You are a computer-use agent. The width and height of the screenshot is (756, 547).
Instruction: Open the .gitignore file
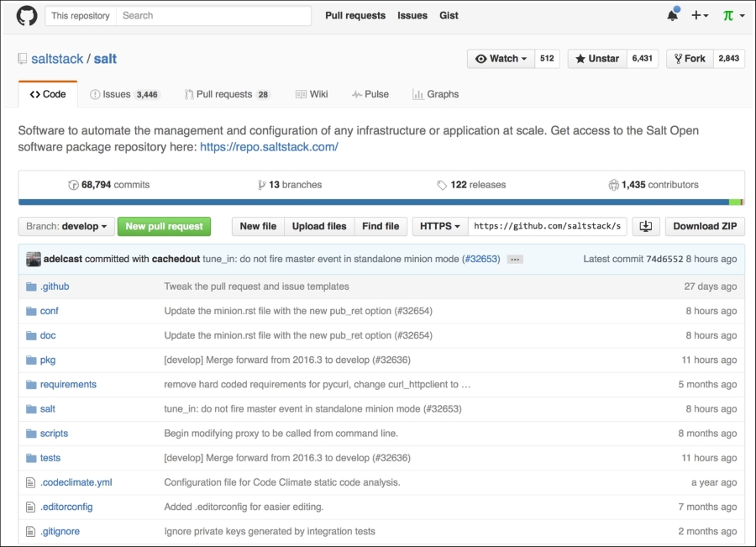pos(60,532)
